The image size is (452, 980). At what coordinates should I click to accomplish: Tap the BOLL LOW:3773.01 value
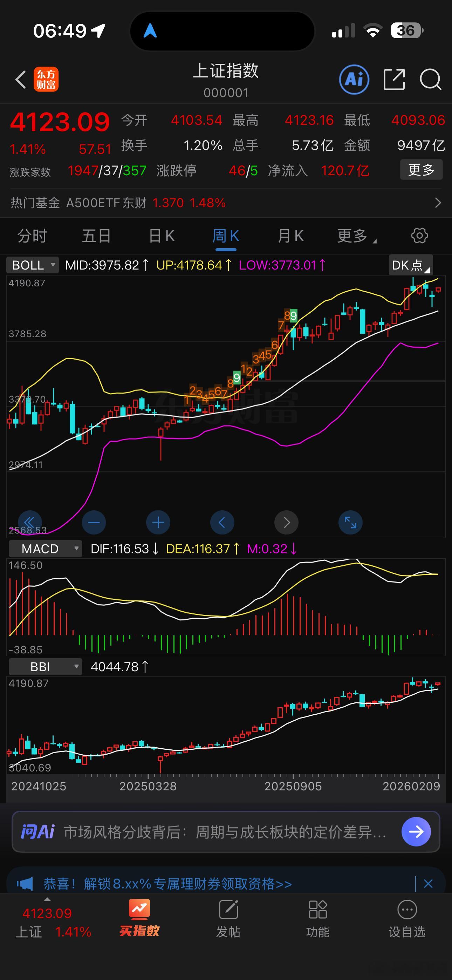click(282, 265)
